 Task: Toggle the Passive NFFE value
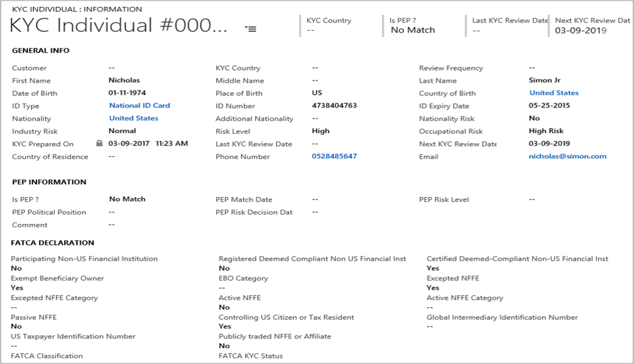click(x=16, y=326)
